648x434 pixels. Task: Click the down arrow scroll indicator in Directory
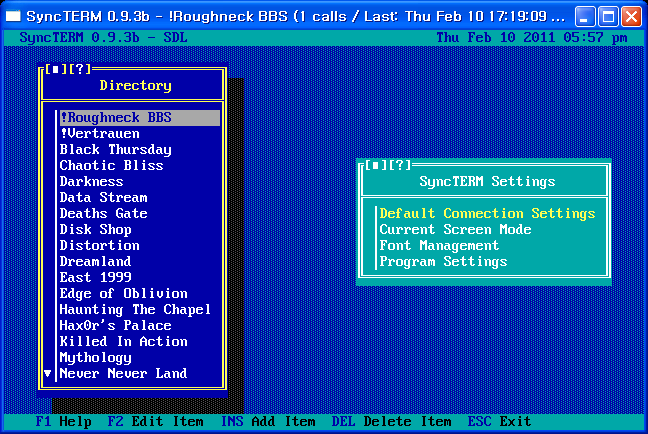(48, 373)
